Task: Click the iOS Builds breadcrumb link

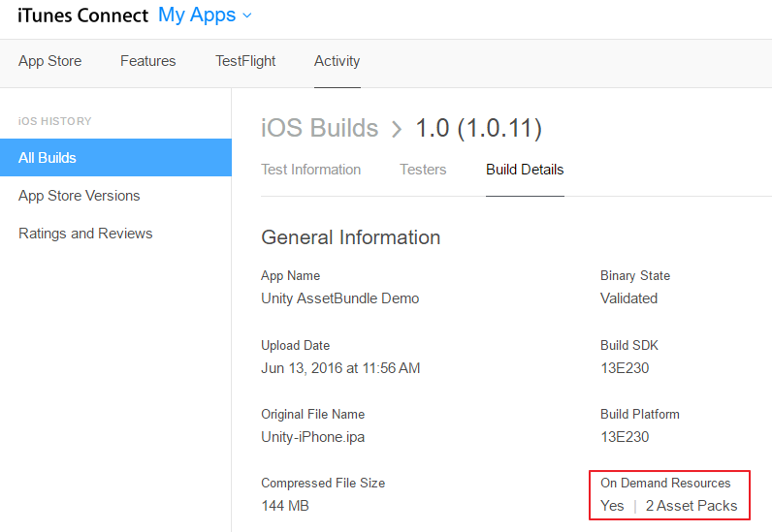Action: [x=319, y=128]
